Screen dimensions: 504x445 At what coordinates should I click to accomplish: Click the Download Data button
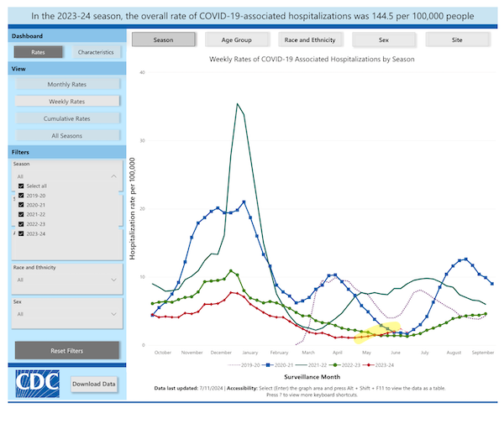click(x=94, y=384)
